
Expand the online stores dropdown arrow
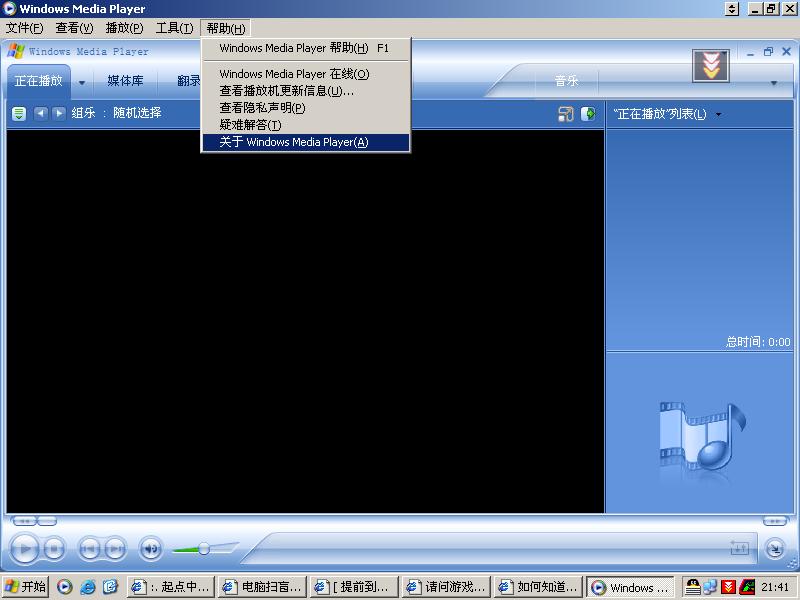pos(774,83)
